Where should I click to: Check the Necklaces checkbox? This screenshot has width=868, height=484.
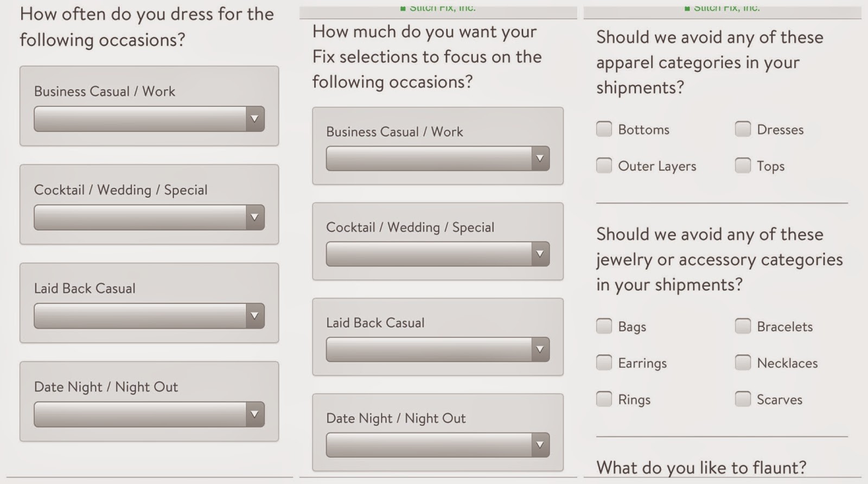pyautogui.click(x=743, y=362)
